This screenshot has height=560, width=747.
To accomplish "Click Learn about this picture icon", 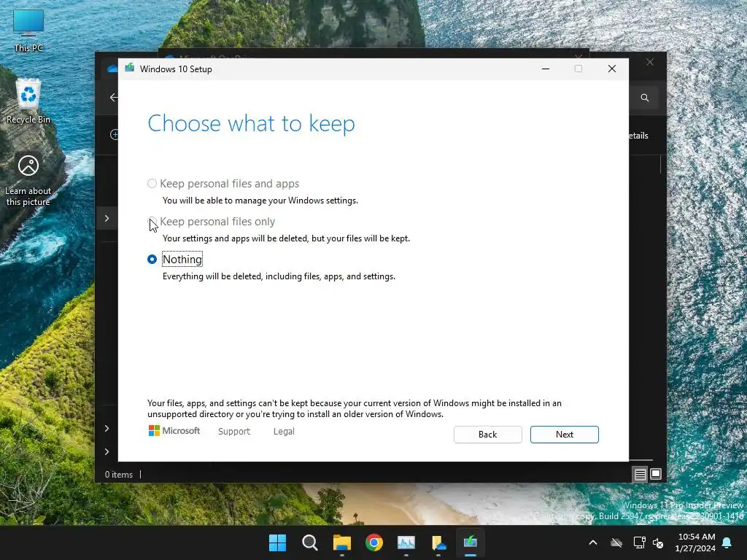I will coord(28,181).
